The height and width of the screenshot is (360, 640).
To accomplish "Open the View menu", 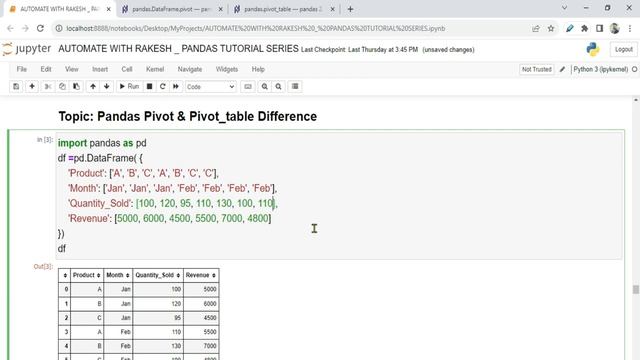I will coord(71,69).
